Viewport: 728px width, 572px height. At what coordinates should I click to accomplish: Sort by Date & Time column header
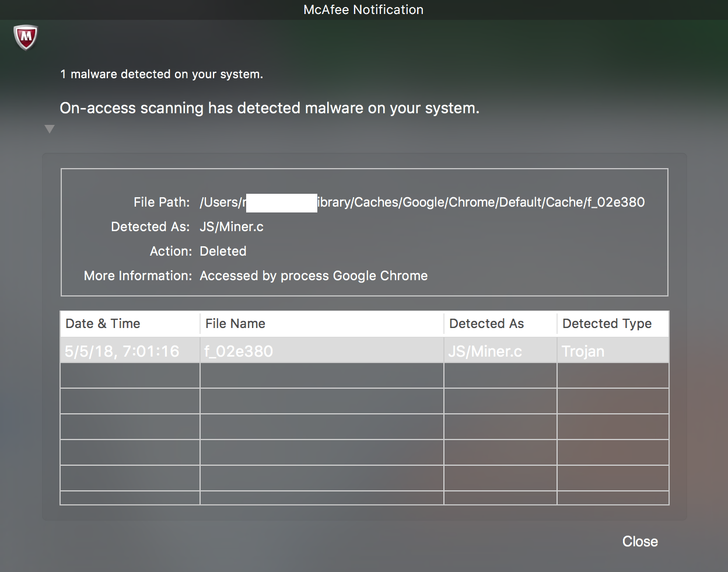tap(129, 323)
